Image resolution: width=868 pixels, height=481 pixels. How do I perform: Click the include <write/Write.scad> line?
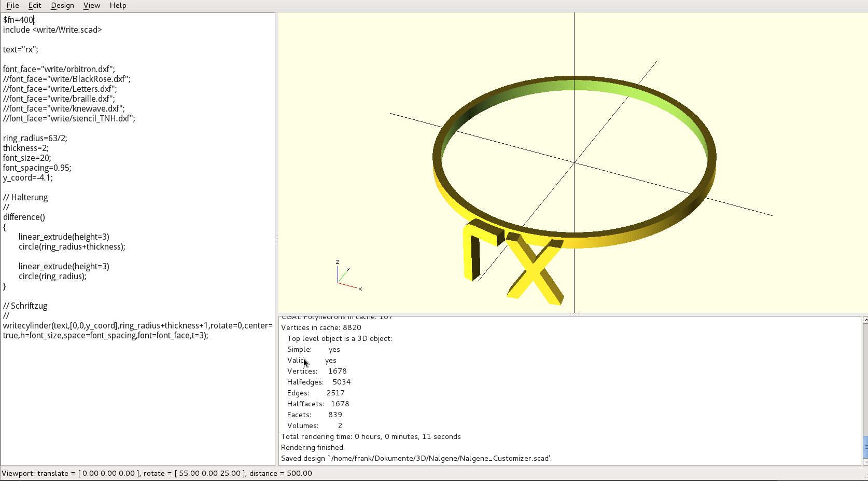tap(52, 30)
